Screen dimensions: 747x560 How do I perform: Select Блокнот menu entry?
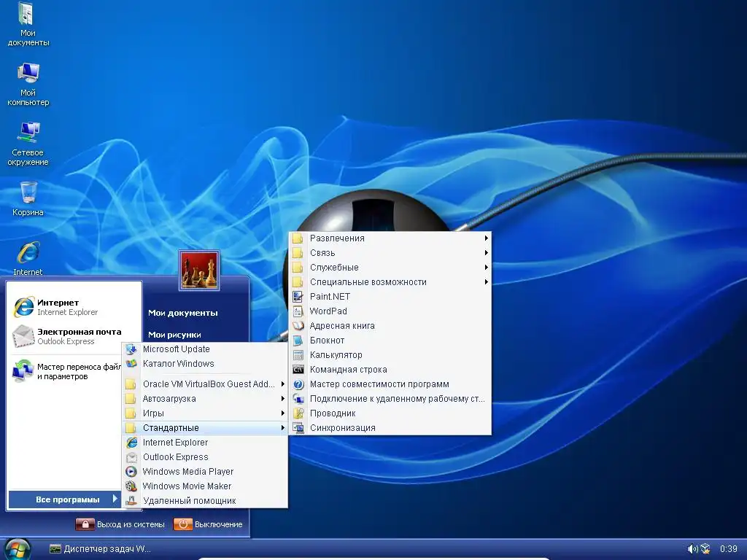coord(390,341)
